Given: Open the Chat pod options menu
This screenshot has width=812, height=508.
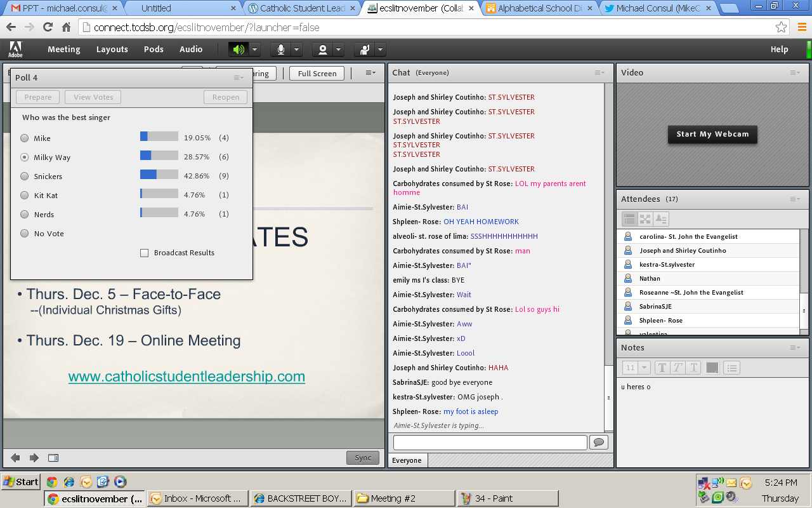Looking at the screenshot, I should click(x=599, y=73).
